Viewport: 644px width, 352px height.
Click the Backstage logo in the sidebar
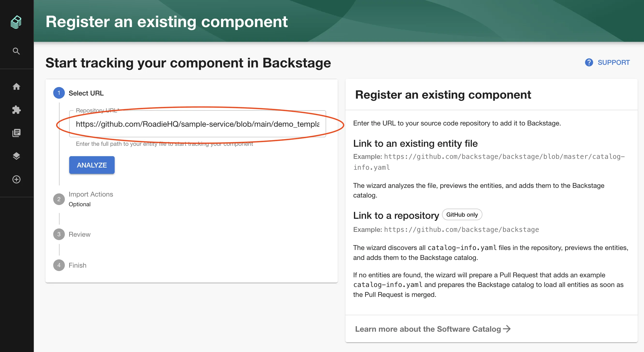[x=16, y=22]
